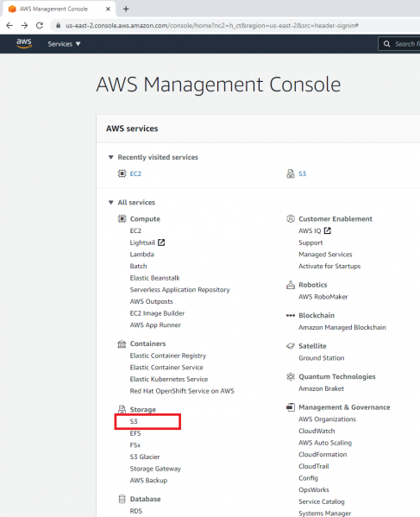The image size is (420, 517).
Task: Click the S3 bucket icon in recently visited
Action: pos(291,173)
